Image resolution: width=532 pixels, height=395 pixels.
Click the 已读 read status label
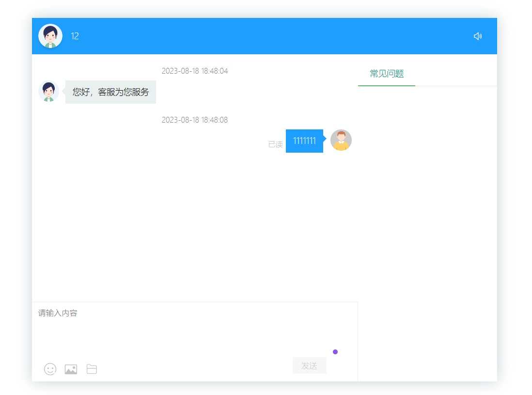(x=275, y=144)
